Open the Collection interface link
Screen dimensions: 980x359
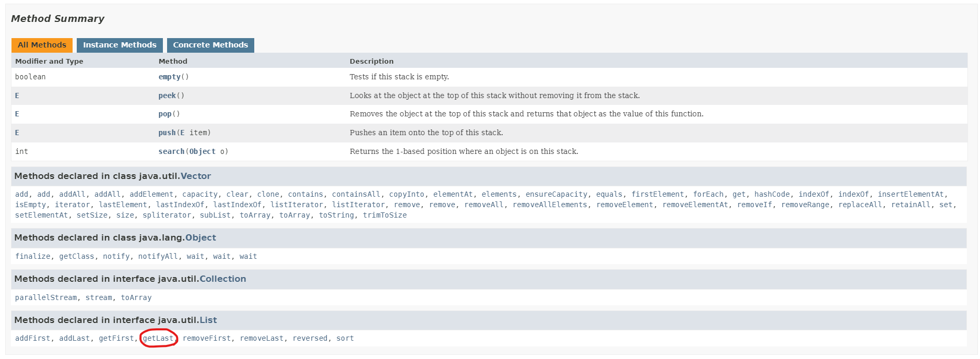[223, 279]
